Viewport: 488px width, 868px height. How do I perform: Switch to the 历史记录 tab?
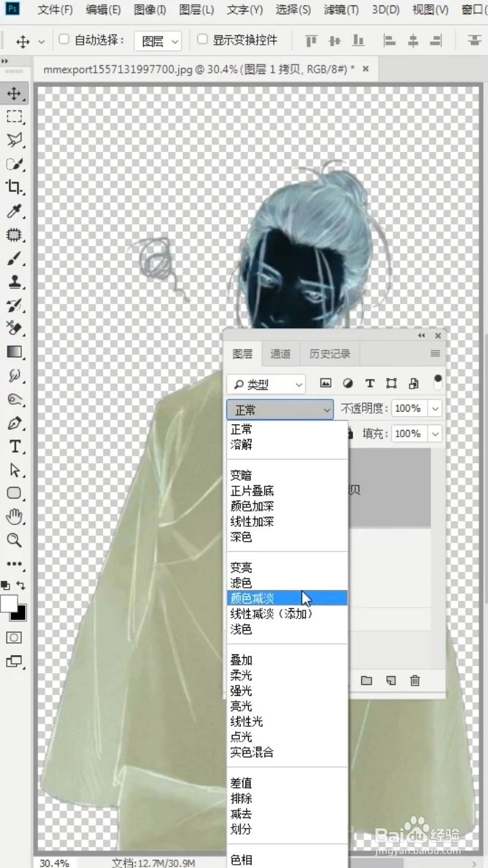click(x=330, y=354)
